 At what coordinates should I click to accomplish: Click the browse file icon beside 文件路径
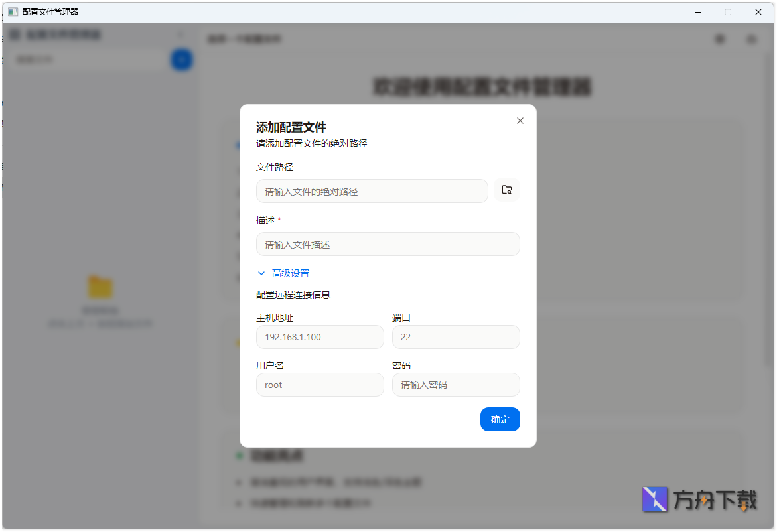point(506,190)
